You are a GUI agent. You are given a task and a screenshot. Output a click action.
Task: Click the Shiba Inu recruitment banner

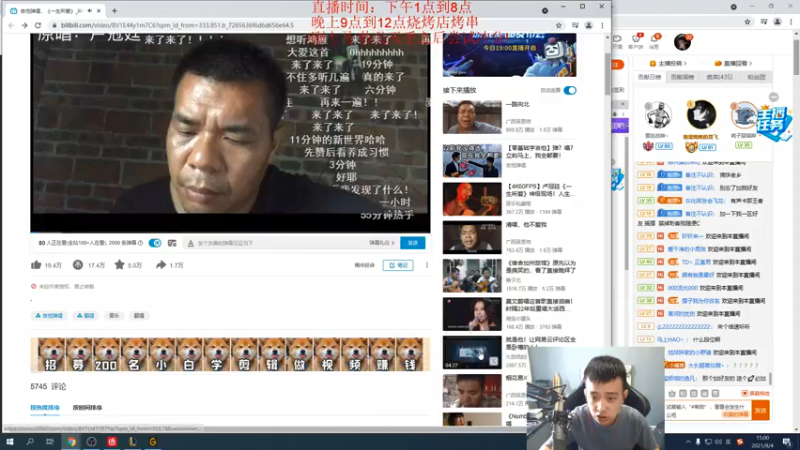coord(230,354)
